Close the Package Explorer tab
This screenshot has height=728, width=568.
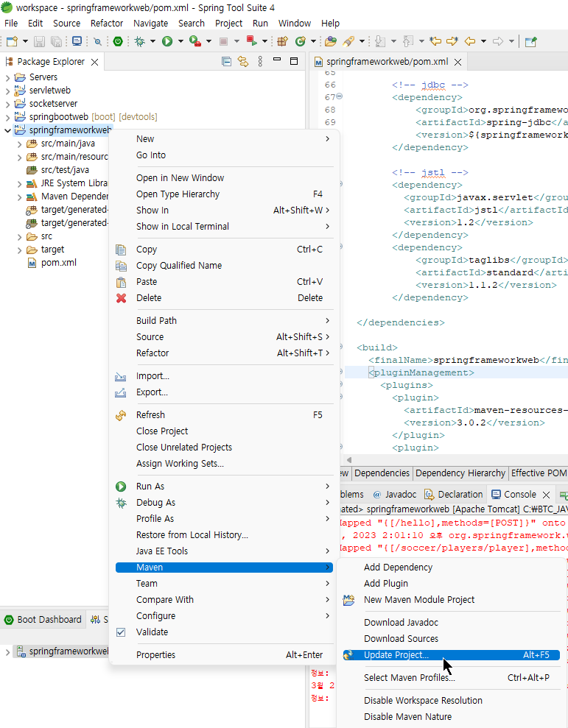94,62
